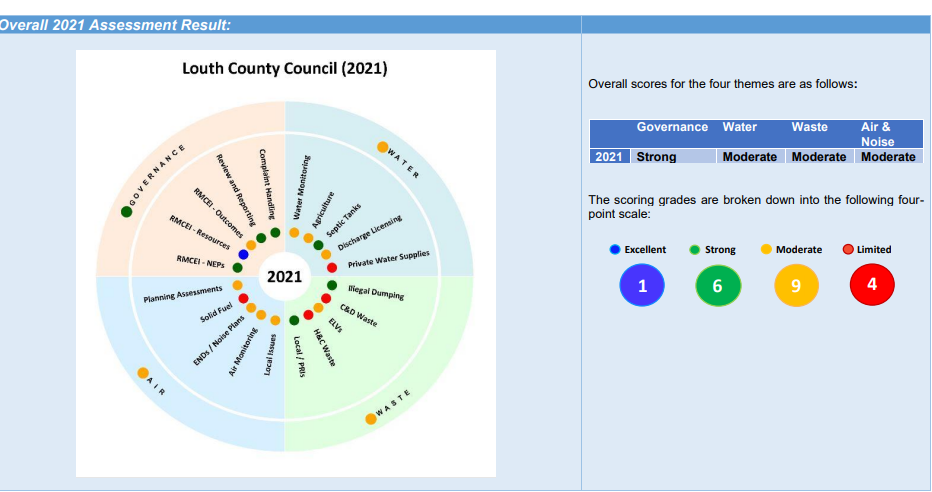The width and height of the screenshot is (932, 492).
Task: Click the 'Overall 2021 Assessment Result:' heading
Action: click(115, 25)
